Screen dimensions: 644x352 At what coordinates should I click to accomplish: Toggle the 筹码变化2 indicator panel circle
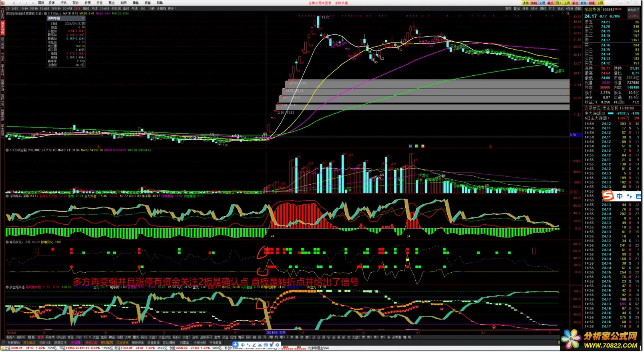tap(7, 242)
